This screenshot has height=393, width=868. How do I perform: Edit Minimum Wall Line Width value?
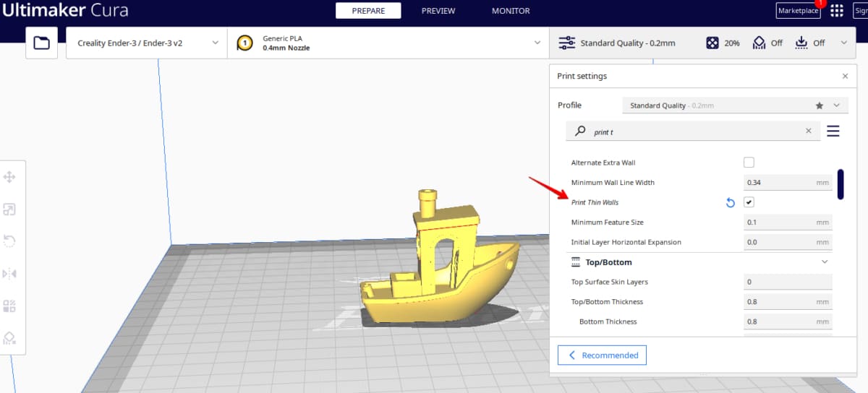(788, 183)
